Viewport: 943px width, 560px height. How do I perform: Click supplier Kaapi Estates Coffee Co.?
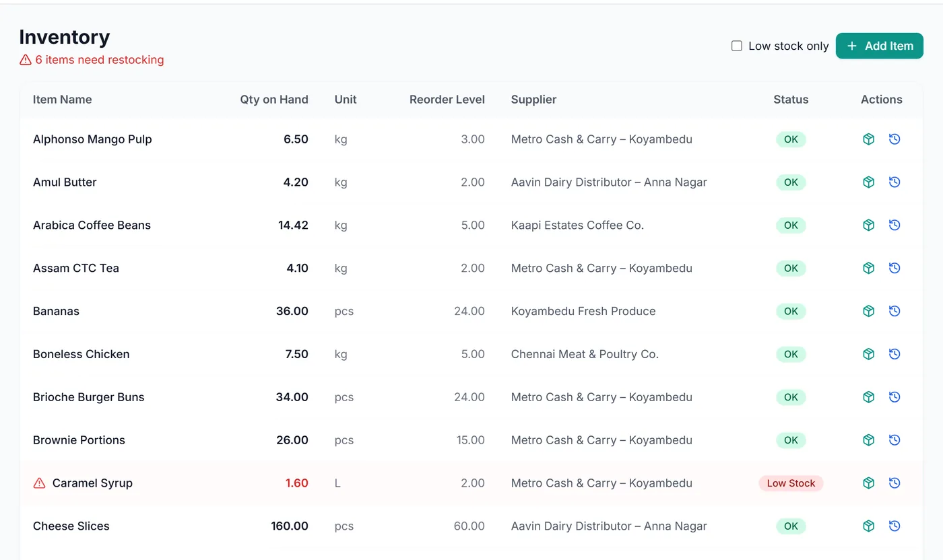[577, 225]
